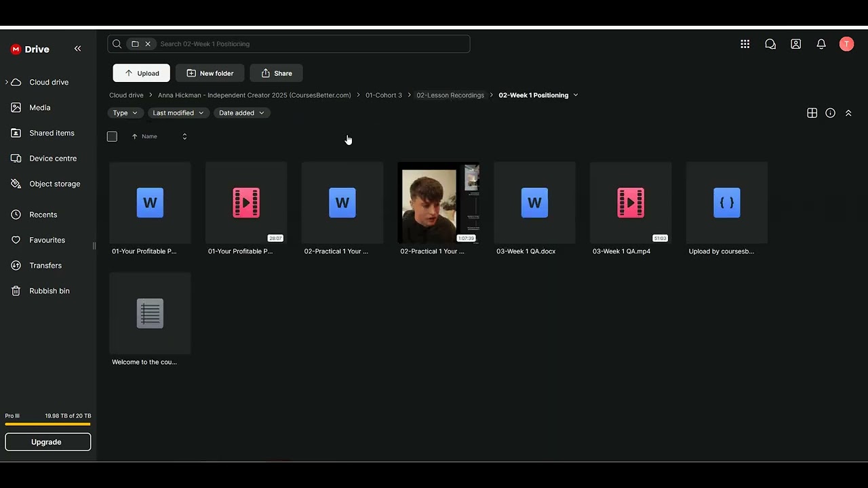
Task: Open Object storage in sidebar
Action: click(x=54, y=184)
